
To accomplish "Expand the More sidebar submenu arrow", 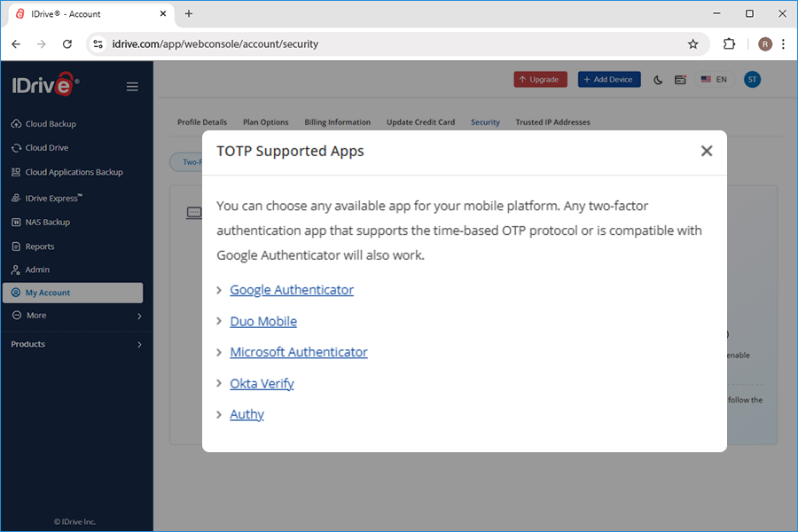I will 139,317.
